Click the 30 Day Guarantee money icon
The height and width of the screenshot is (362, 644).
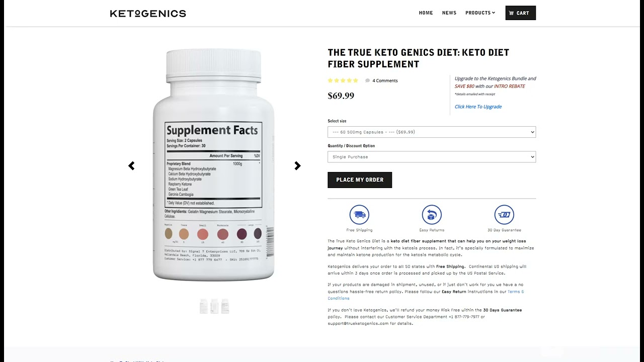coord(504,215)
